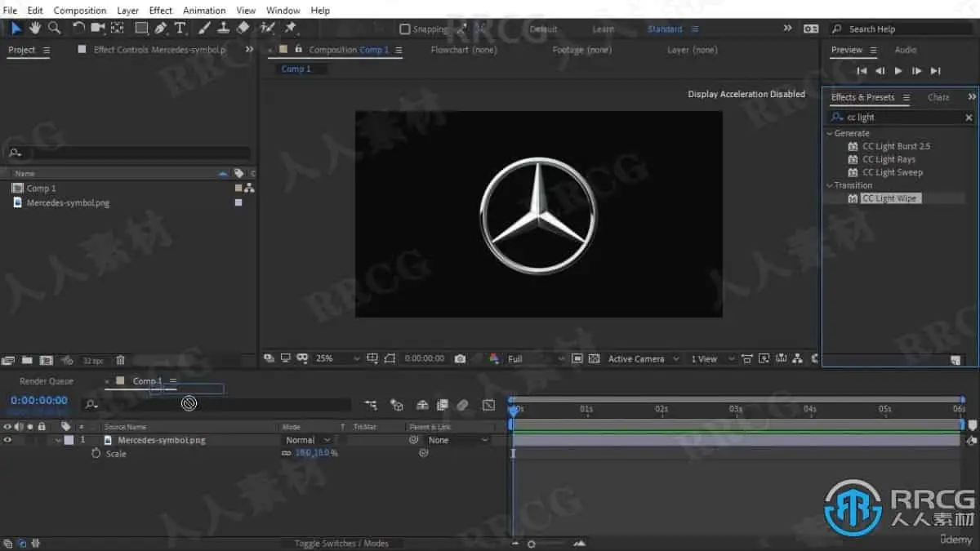Select the Pen tool
Image resolution: width=980 pixels, height=551 pixels.
click(x=161, y=28)
